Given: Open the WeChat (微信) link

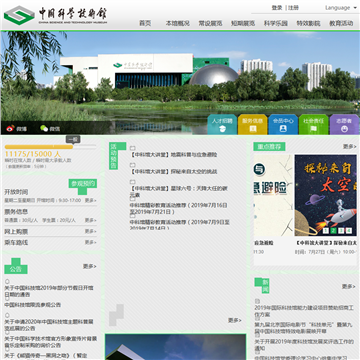Looking at the screenshot, I should [x=50, y=129].
